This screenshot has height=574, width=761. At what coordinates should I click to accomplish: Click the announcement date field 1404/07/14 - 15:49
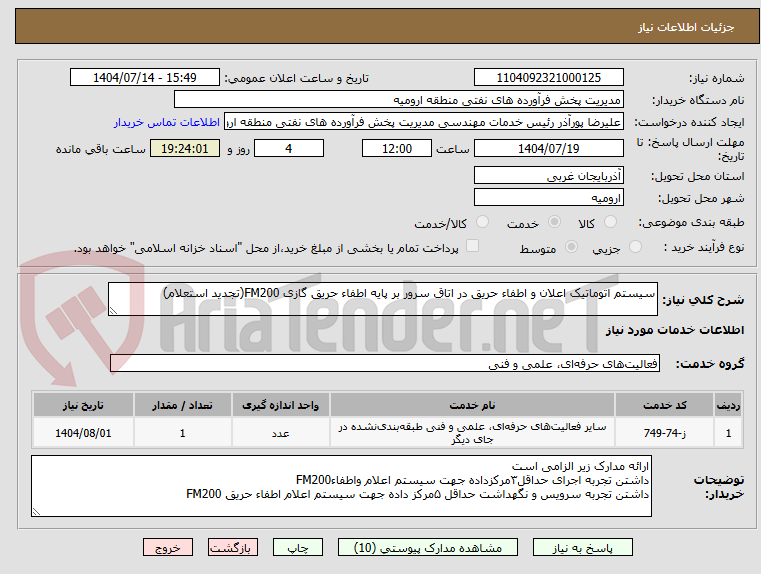click(145, 78)
